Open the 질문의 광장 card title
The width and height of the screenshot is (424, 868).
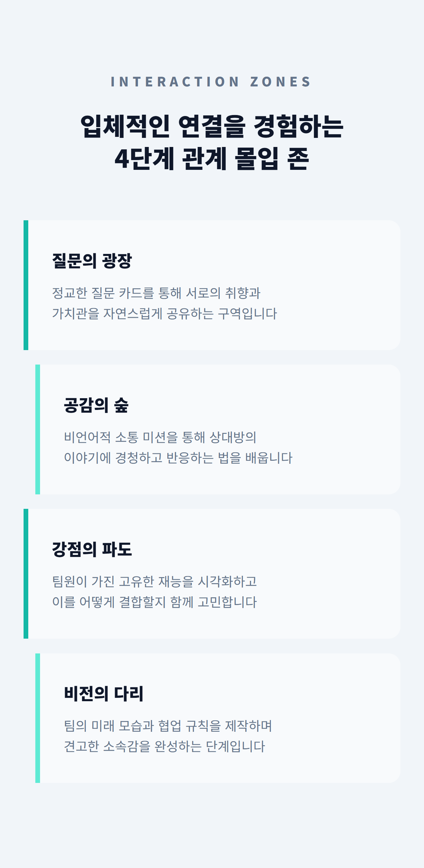[92, 261]
